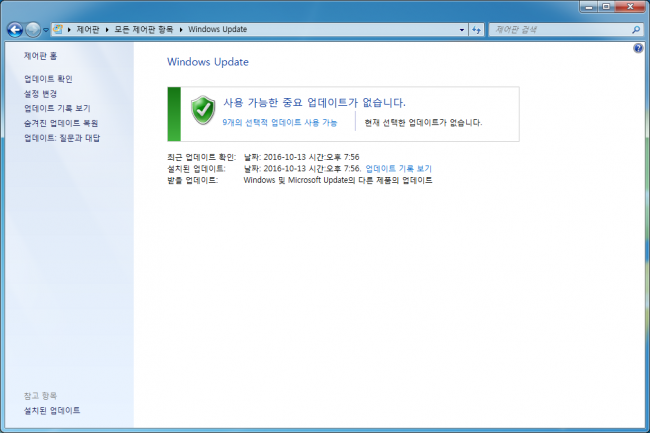This screenshot has width=650, height=433.
Task: Close the Windows Update window
Action: [631, 7]
